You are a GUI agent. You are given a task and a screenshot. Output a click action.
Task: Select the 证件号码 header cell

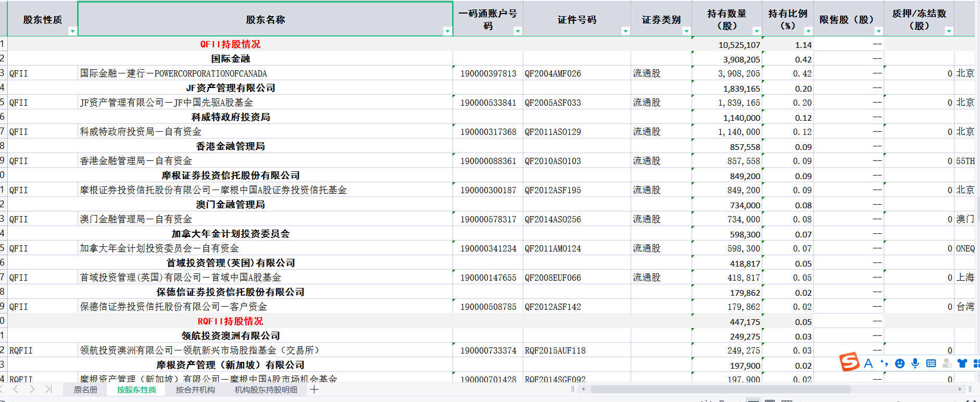pyautogui.click(x=577, y=19)
